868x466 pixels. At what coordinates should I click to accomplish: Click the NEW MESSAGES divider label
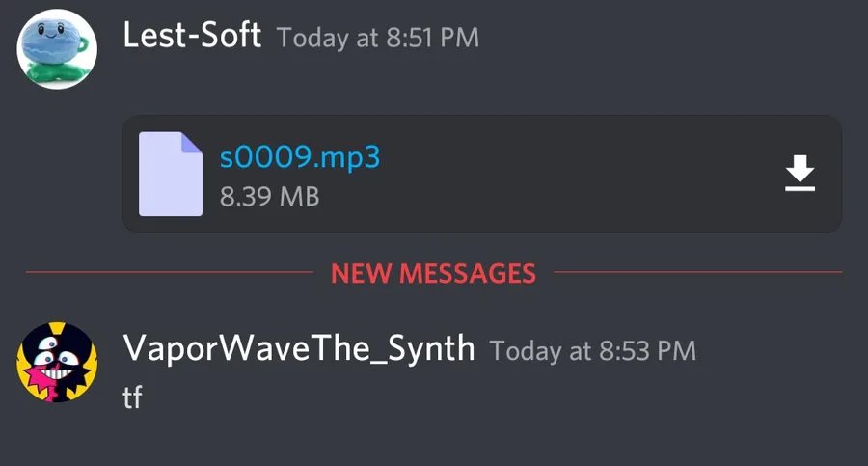(433, 273)
